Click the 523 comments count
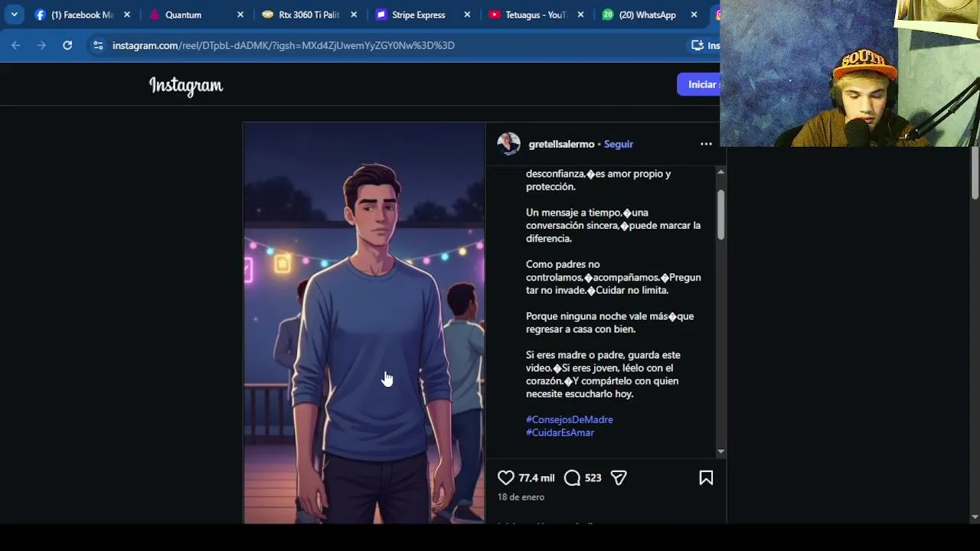The image size is (980, 551). [593, 478]
